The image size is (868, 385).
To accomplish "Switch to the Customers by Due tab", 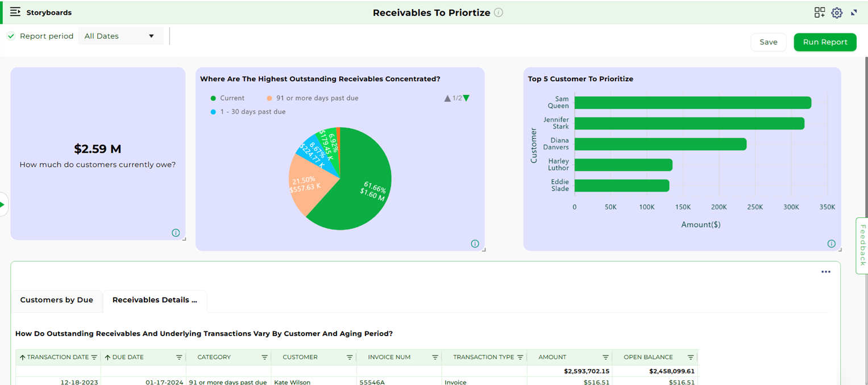I will pyautogui.click(x=56, y=300).
